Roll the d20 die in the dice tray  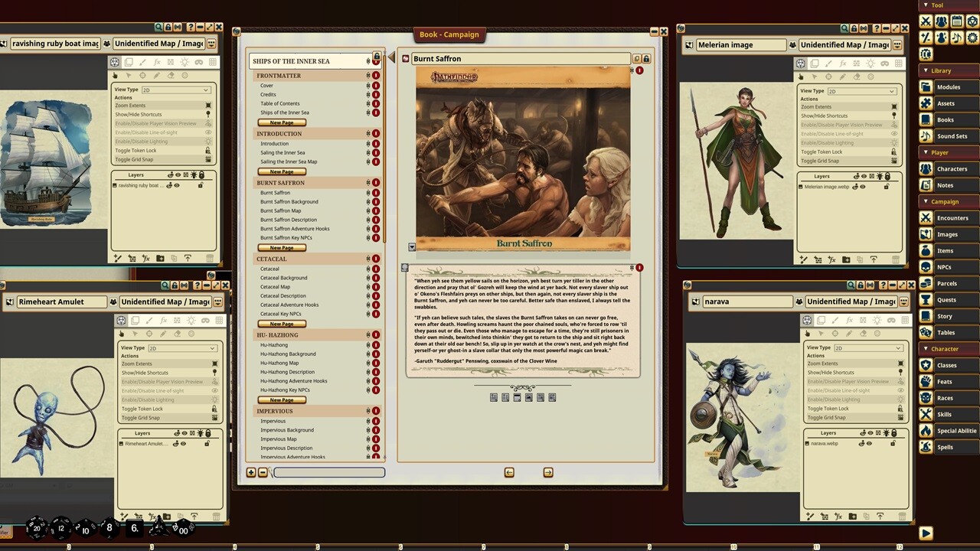click(35, 527)
